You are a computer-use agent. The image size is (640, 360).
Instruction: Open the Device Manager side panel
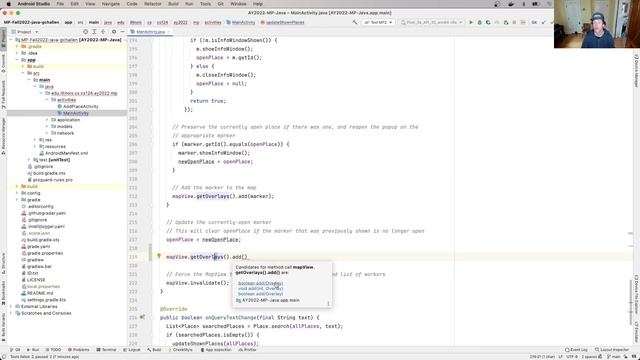tap(636, 71)
